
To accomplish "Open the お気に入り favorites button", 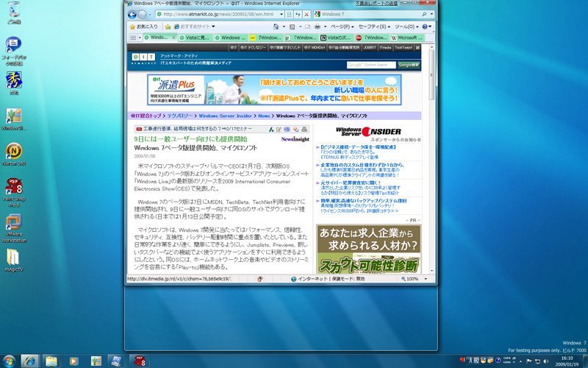I will (143, 26).
